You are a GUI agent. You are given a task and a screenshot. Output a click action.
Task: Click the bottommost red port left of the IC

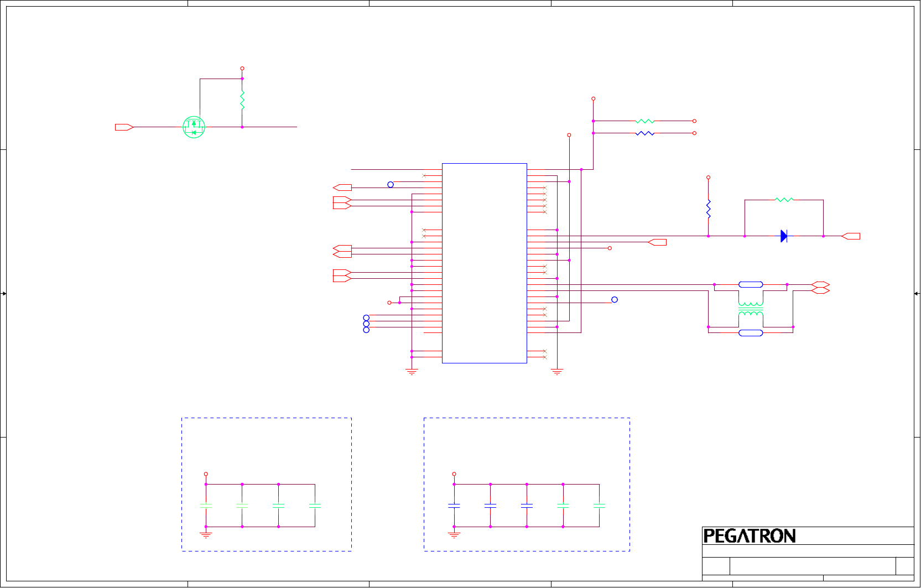tap(342, 279)
